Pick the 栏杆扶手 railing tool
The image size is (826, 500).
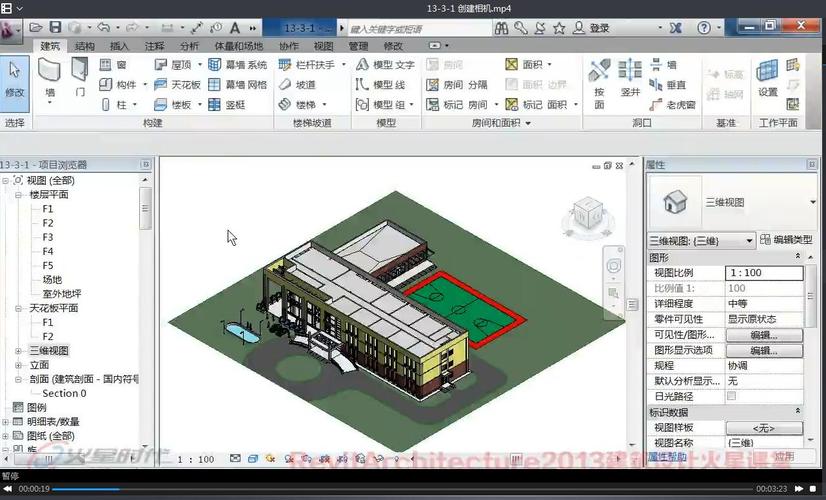312,65
